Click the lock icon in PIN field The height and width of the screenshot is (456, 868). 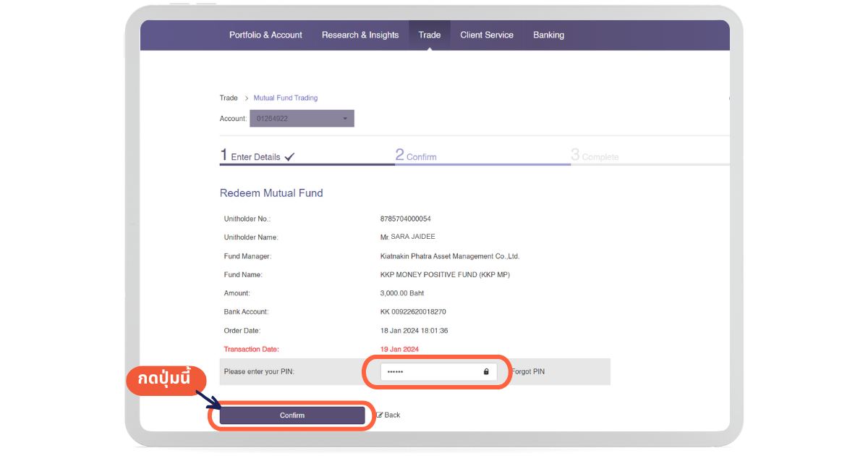tap(486, 372)
